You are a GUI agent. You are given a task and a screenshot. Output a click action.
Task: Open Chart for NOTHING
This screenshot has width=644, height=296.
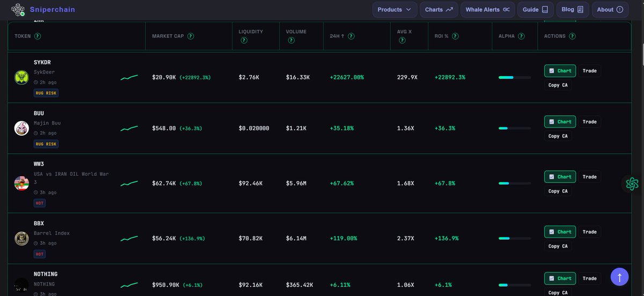560,278
